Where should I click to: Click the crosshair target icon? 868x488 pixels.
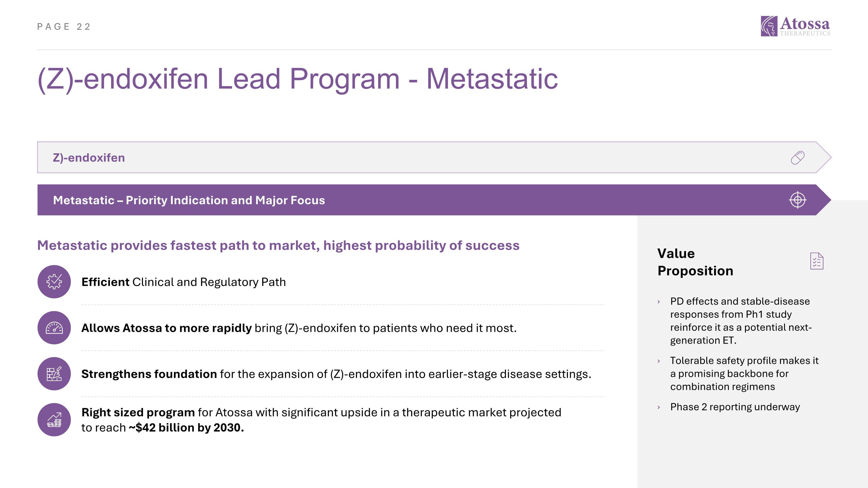point(798,200)
